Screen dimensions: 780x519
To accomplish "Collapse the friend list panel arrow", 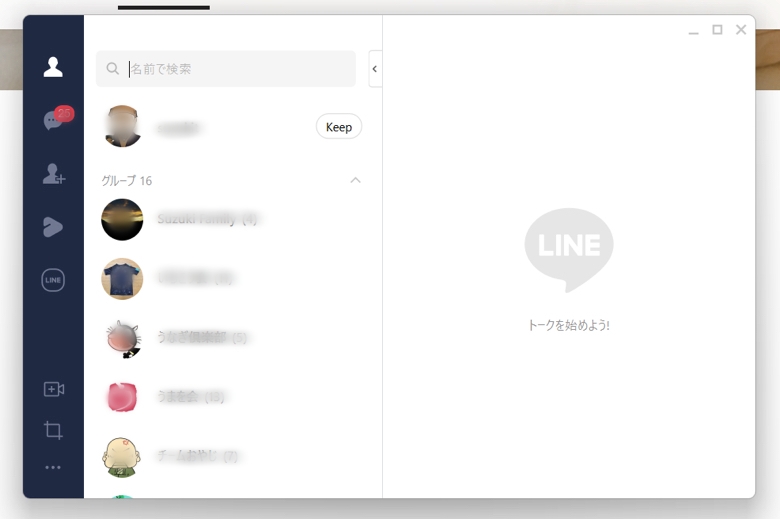I will tap(375, 69).
